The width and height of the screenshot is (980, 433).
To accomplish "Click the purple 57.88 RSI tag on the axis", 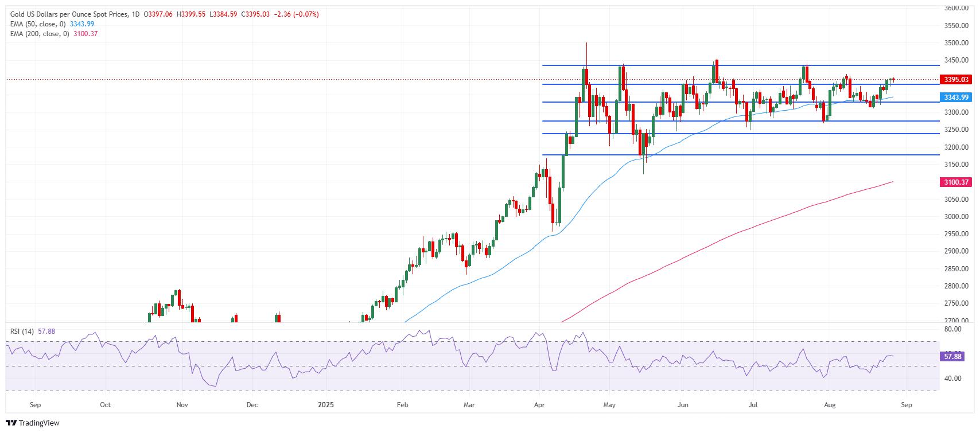I will [952, 356].
